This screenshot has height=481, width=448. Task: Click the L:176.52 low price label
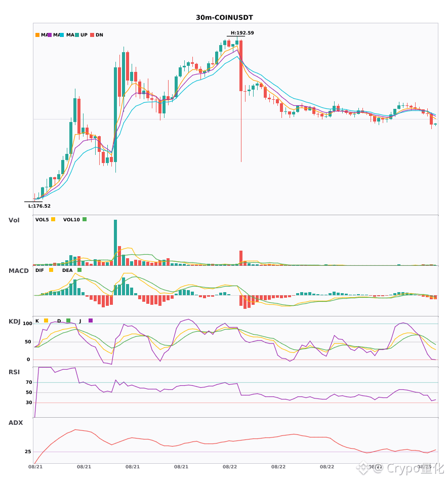[39, 206]
